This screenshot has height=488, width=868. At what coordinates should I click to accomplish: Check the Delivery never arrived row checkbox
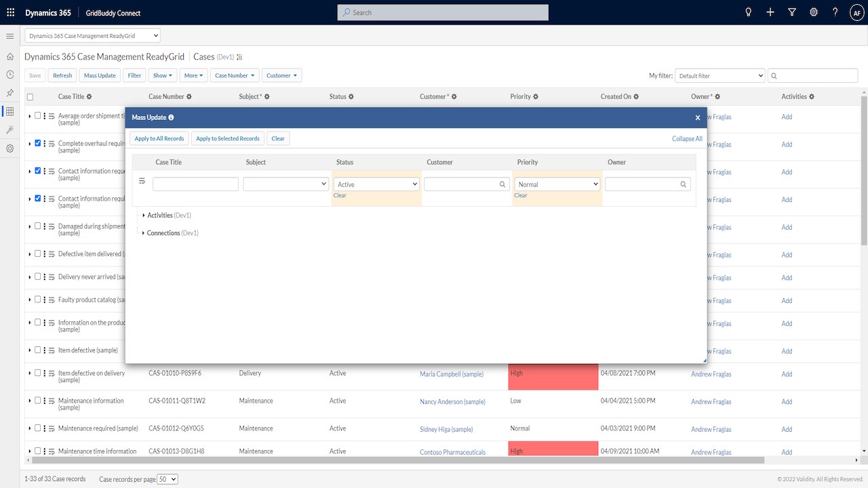38,277
